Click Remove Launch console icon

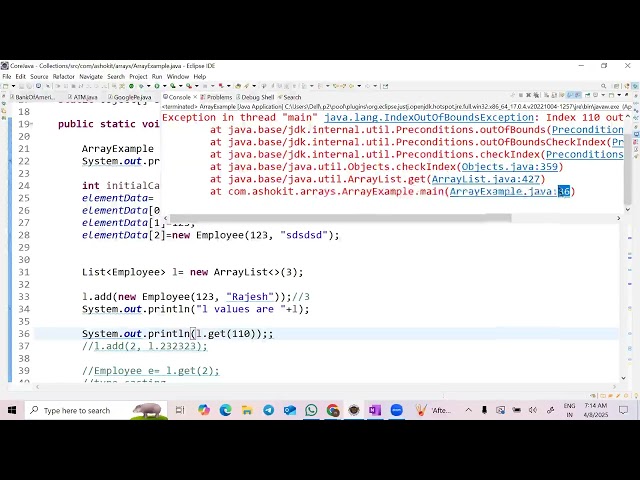(529, 95)
